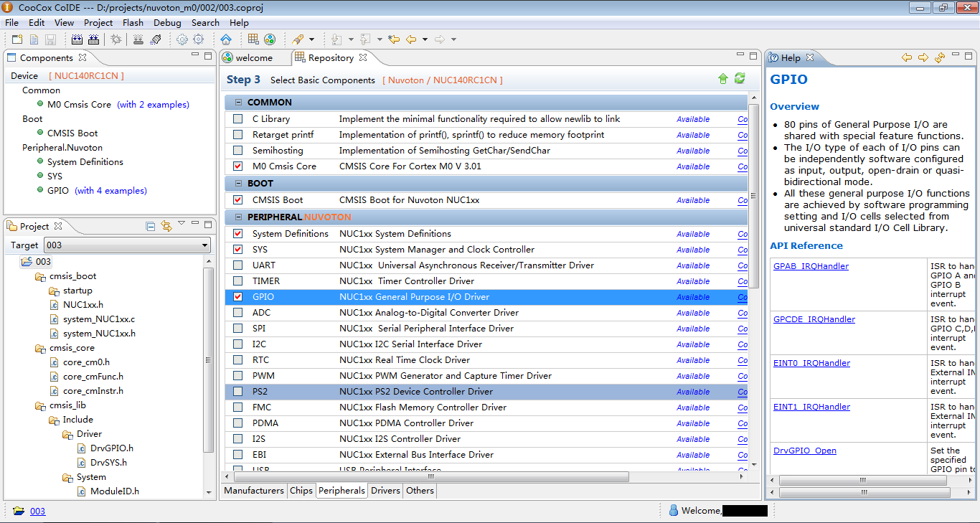Click the Home toolbar icon

(226, 39)
